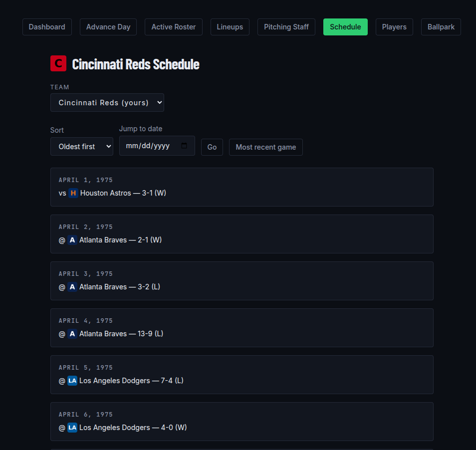This screenshot has width=476, height=450.
Task: Click the Sort field label
Action: click(x=57, y=130)
